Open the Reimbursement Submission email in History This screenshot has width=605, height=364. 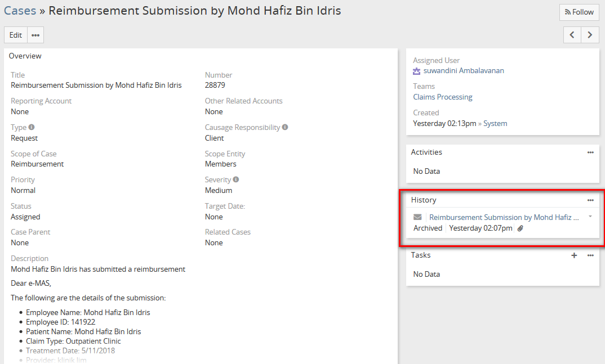[x=504, y=217]
